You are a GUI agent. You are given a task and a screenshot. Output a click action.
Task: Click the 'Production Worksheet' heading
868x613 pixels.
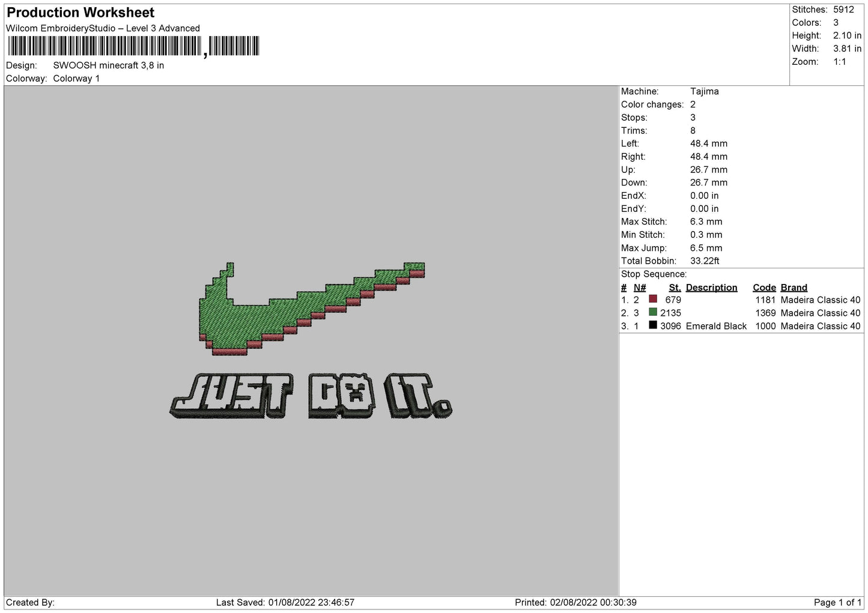click(80, 13)
